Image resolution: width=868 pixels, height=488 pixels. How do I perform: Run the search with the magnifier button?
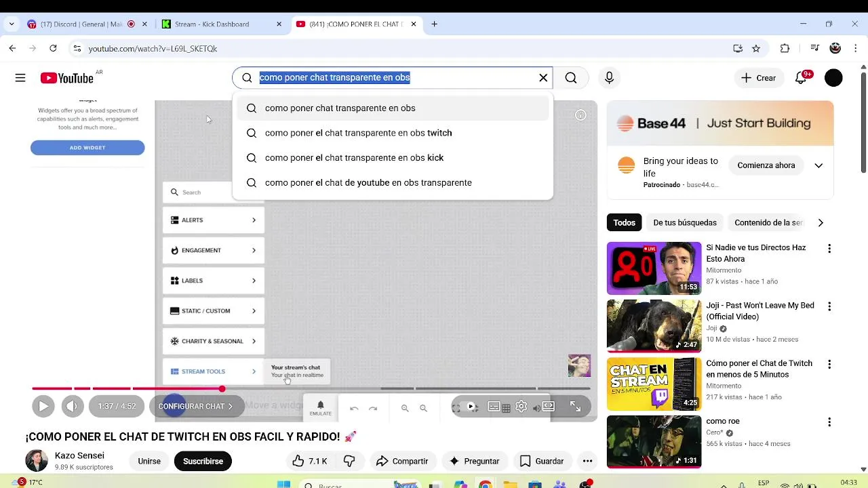pos(571,78)
